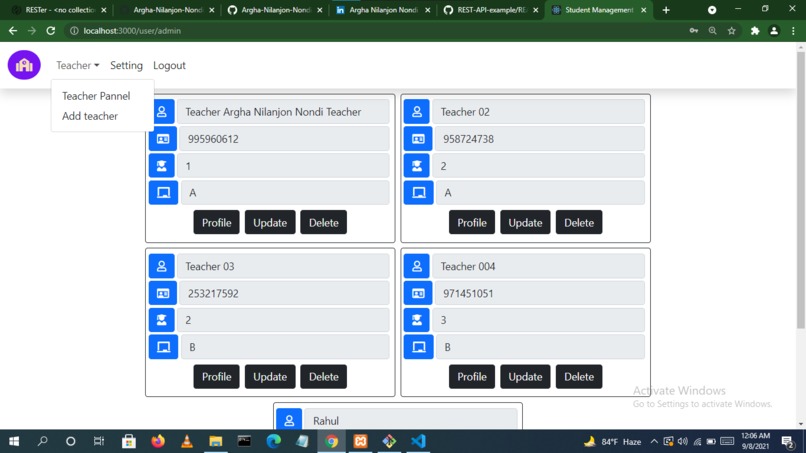Reload the current page
The width and height of the screenshot is (806, 453).
point(50,31)
